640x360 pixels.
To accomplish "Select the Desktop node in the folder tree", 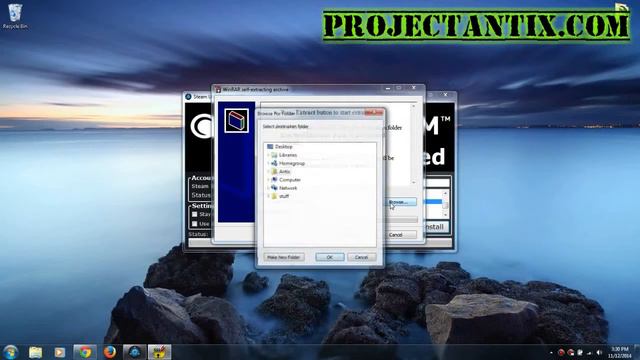I will click(x=280, y=147).
